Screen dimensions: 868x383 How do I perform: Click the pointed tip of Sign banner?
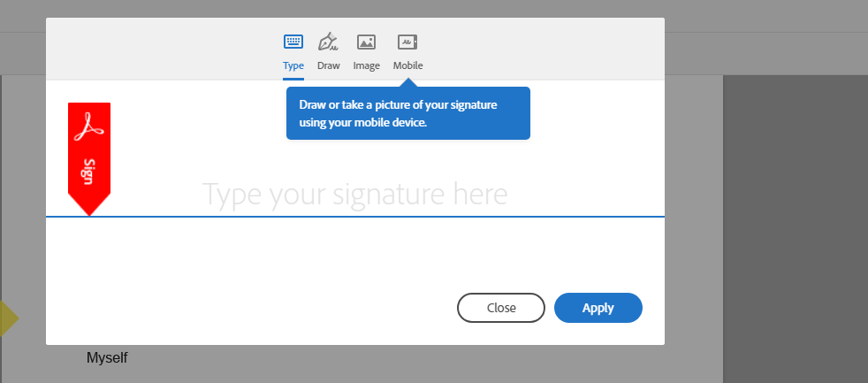click(x=89, y=209)
